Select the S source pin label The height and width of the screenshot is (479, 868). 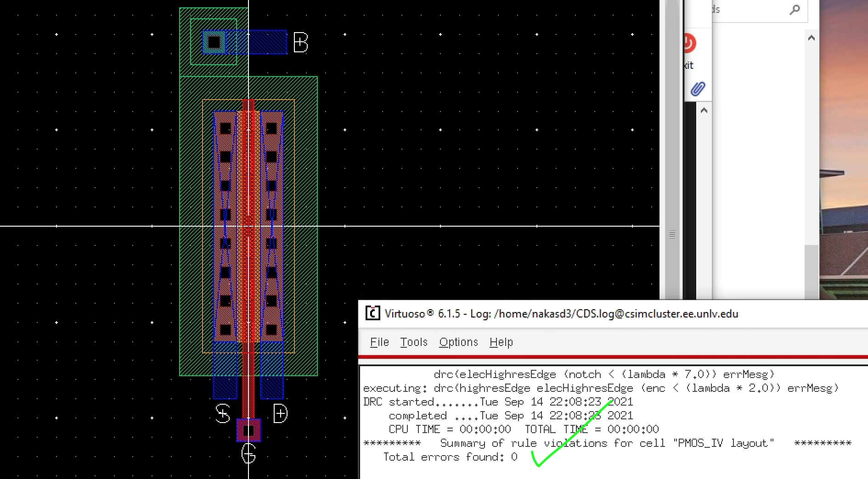coord(223,414)
